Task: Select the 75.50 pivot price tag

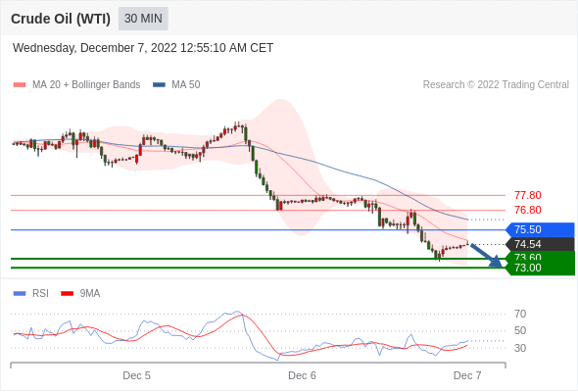Action: (540, 229)
